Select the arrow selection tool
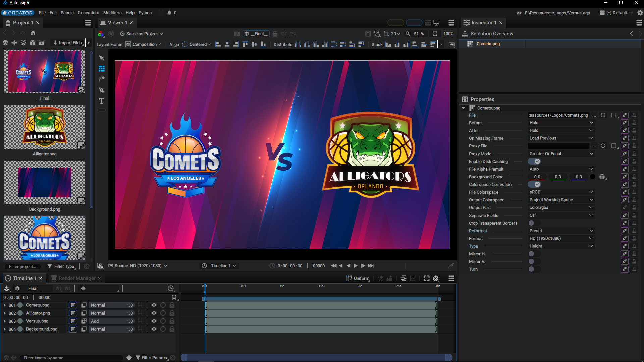This screenshot has height=362, width=644. (102, 58)
